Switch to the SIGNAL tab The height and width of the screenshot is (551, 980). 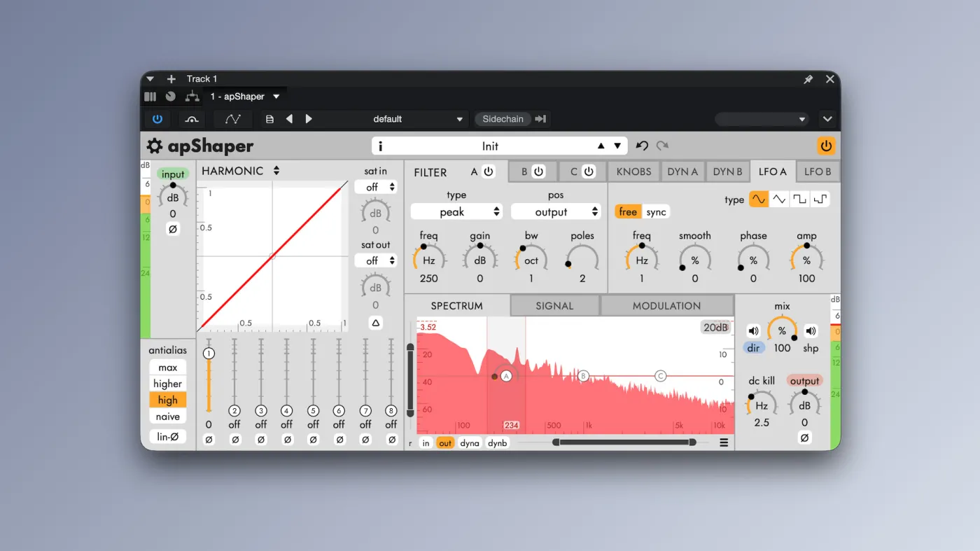click(x=554, y=306)
